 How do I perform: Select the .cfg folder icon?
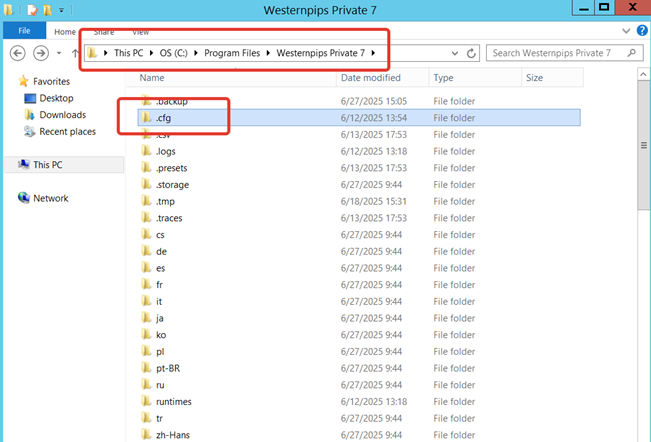point(146,117)
